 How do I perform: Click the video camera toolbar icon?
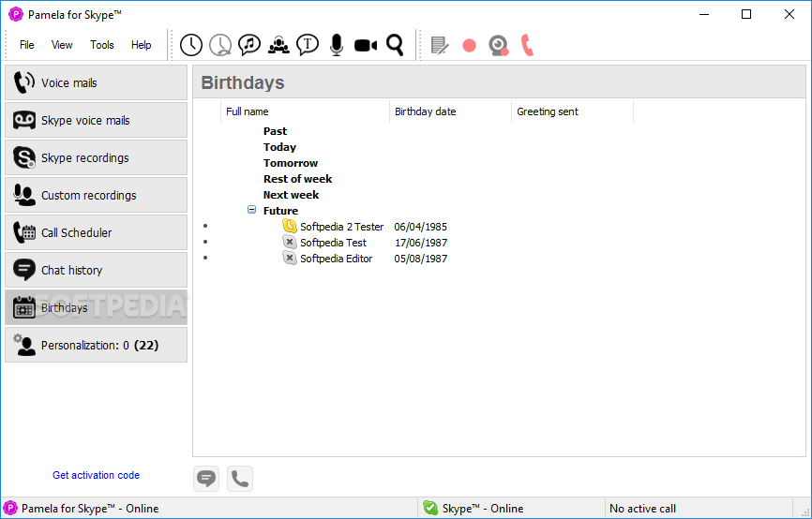[x=366, y=46]
